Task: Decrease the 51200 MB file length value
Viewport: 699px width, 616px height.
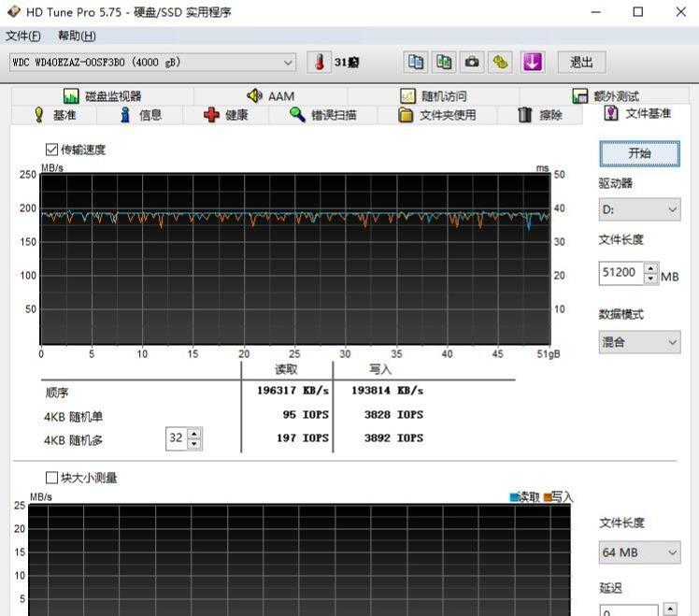Action: [x=650, y=279]
